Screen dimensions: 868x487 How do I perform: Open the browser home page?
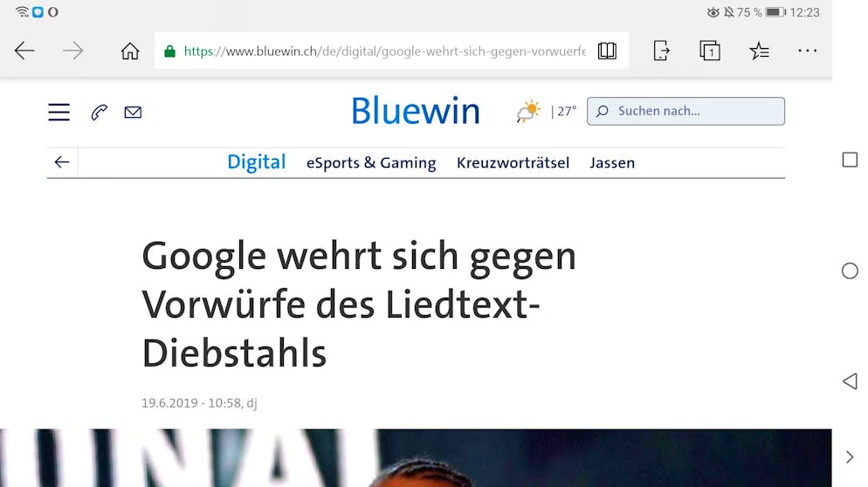pyautogui.click(x=130, y=51)
